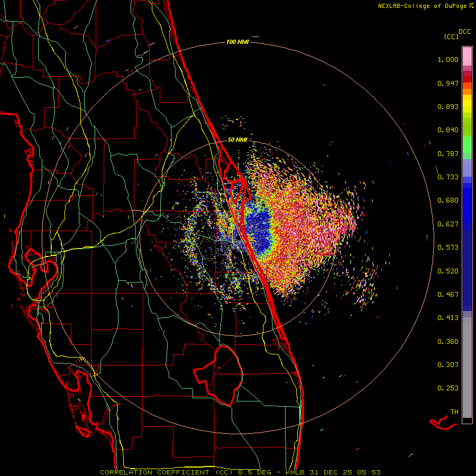Click the 0.893 scale value
476x476 pixels.
448,106
